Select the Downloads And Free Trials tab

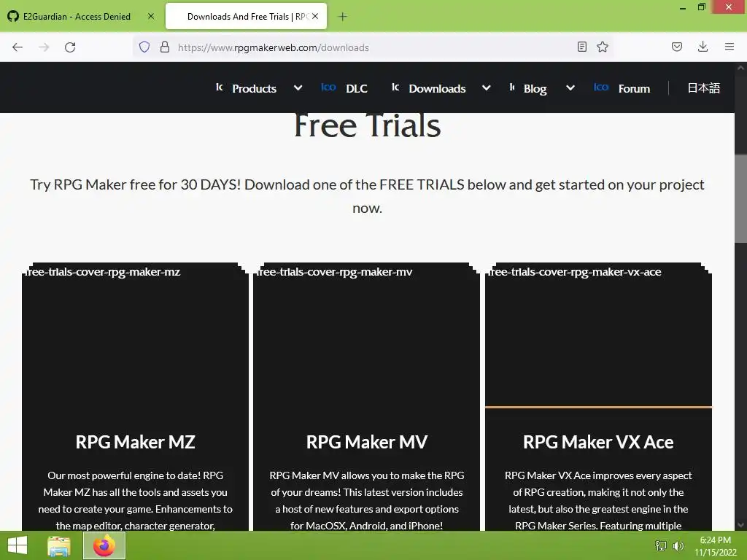click(x=246, y=16)
